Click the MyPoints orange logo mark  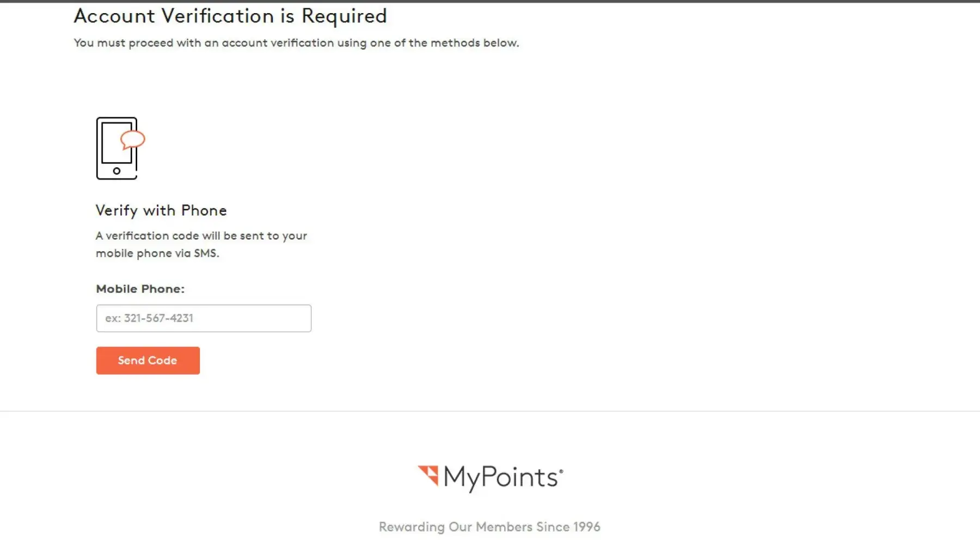pos(428,475)
